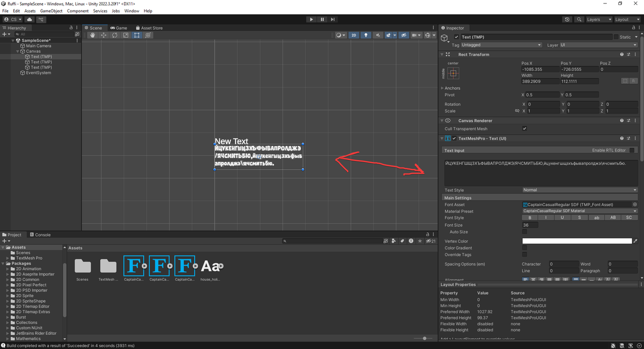Screen dimensions: 644x349
Task: Toggle Rect Transform blueprint mode button
Action: pyautogui.click(x=624, y=81)
